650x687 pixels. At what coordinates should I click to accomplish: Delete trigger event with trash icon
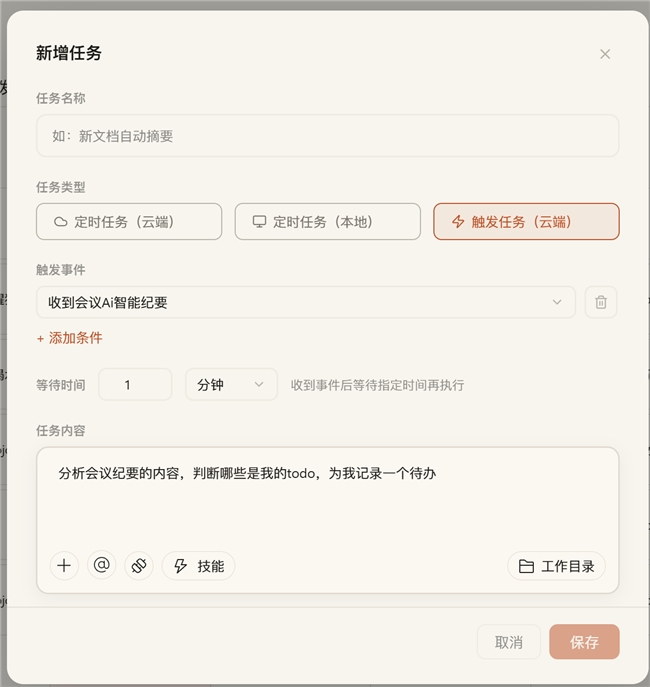[x=601, y=302]
